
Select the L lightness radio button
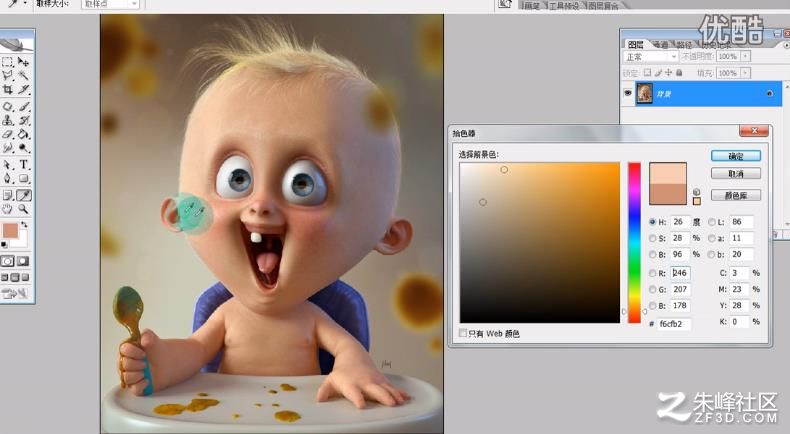click(x=711, y=222)
